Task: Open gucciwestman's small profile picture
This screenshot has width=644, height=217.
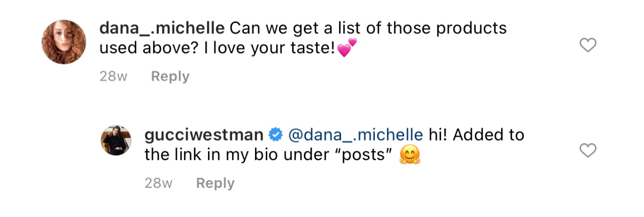Action: [115, 140]
